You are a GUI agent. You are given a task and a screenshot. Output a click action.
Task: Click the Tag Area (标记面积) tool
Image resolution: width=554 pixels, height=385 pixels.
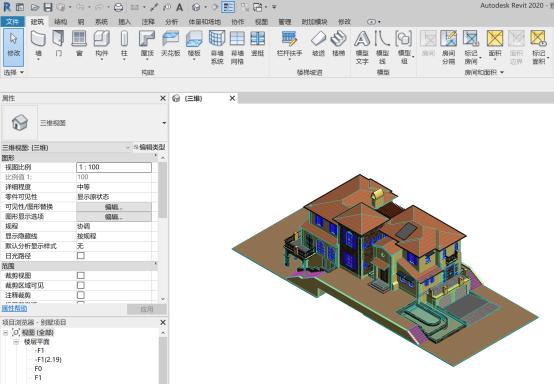click(539, 47)
